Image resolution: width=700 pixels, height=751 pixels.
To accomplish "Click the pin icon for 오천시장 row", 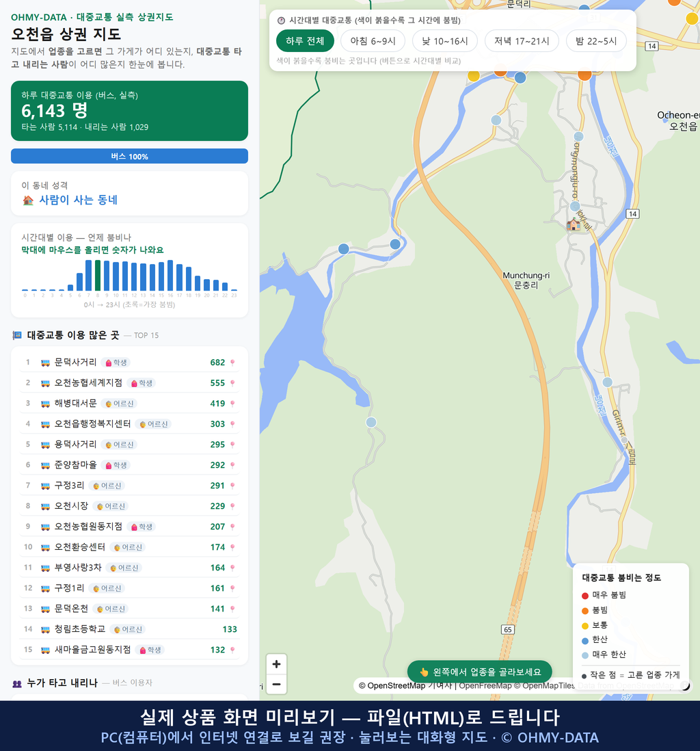I will click(x=232, y=506).
